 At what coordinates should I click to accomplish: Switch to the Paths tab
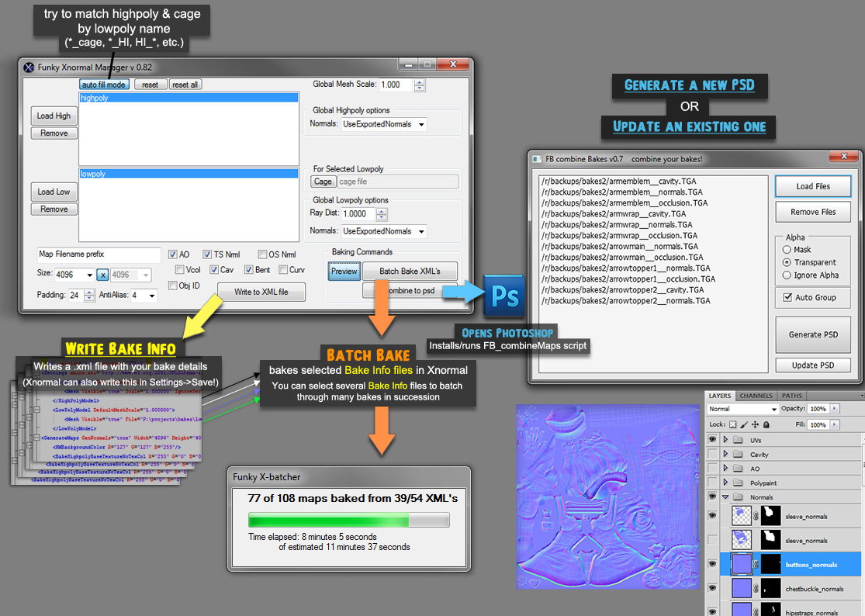click(791, 396)
